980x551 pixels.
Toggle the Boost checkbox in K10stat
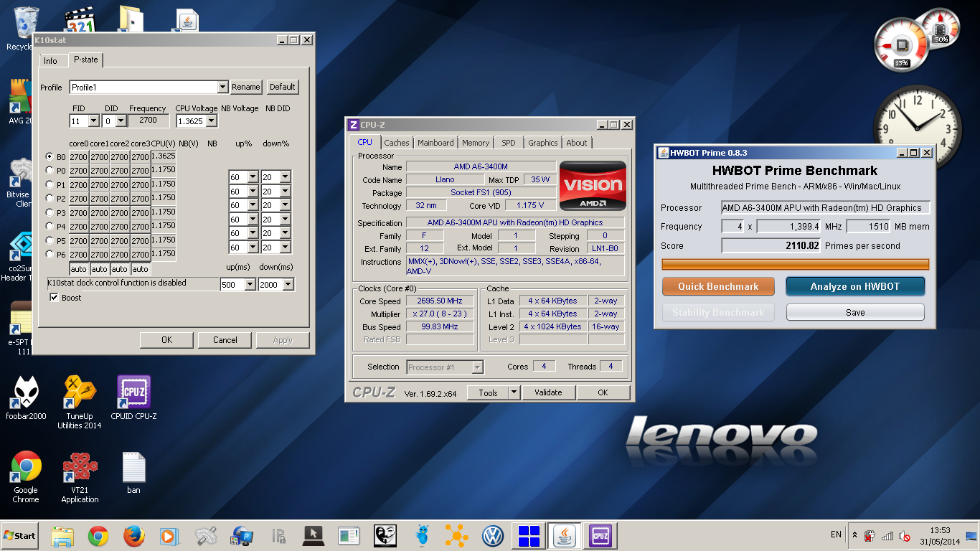[54, 298]
